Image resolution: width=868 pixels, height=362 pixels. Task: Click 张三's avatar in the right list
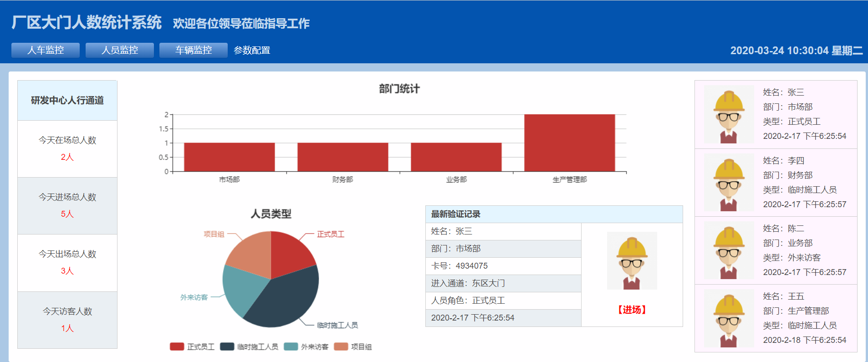729,115
